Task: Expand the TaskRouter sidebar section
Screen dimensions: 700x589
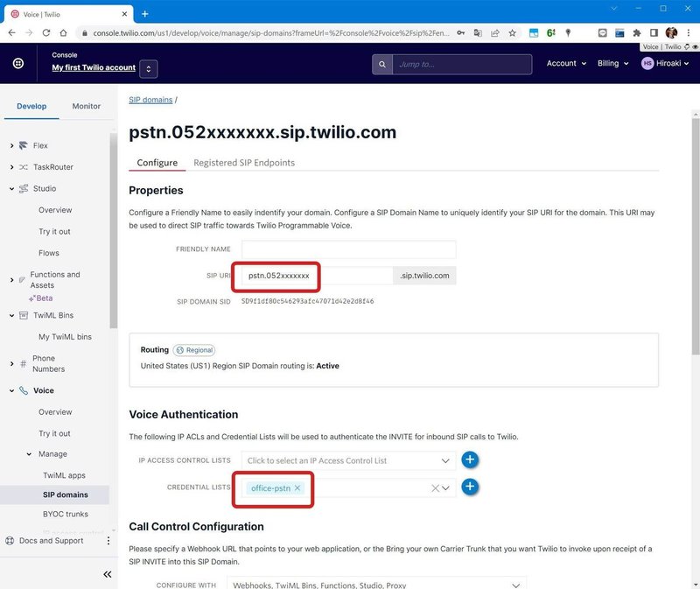Action: (11, 167)
